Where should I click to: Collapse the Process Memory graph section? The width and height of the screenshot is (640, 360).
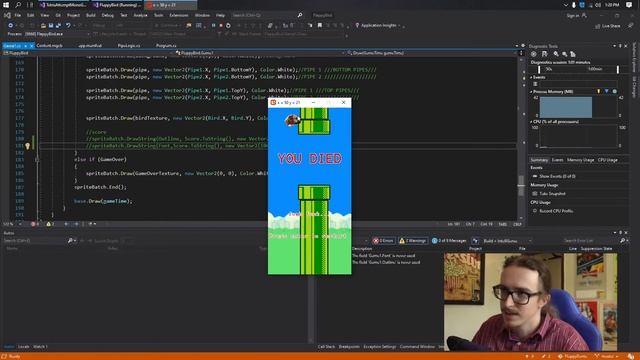click(531, 92)
